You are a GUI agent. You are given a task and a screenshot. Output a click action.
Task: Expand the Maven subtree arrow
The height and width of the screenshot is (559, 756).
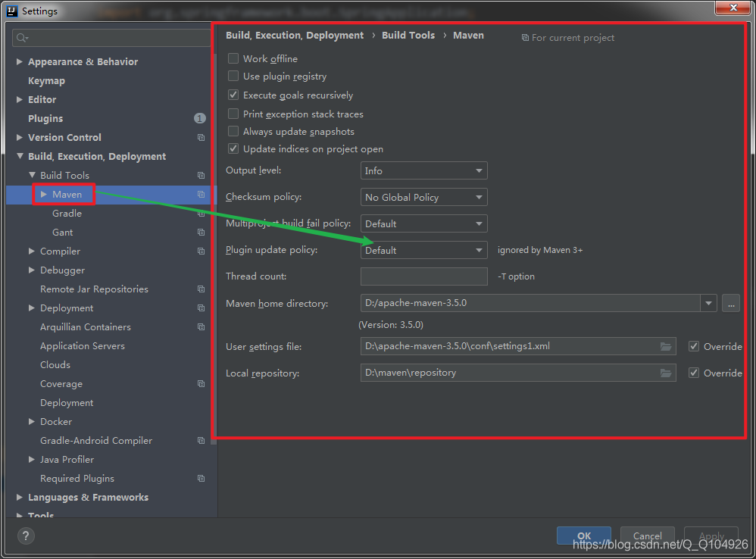(44, 194)
